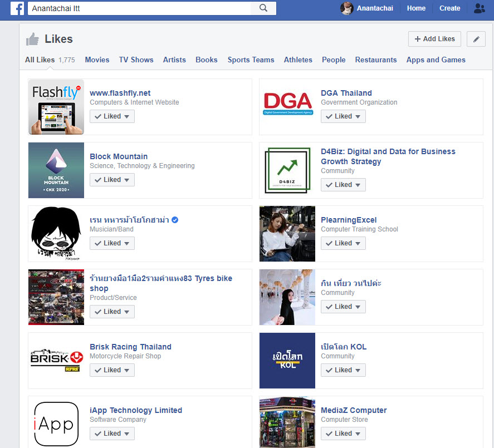Viewport: 494px width, 448px height.
Task: Expand Liked dropdown for D4Biz
Action: coord(344,185)
